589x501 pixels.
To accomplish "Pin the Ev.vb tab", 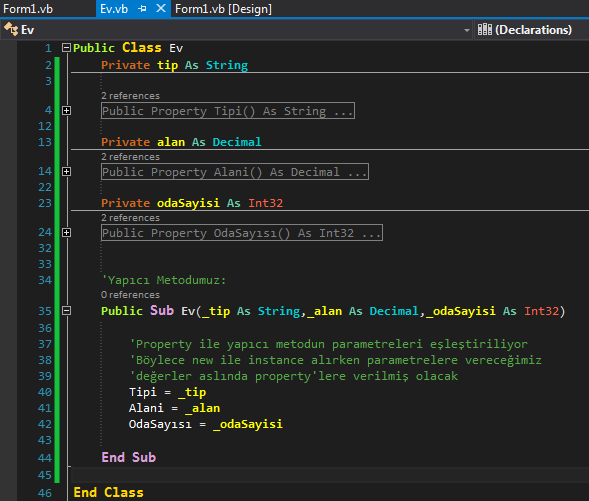I will tap(142, 9).
